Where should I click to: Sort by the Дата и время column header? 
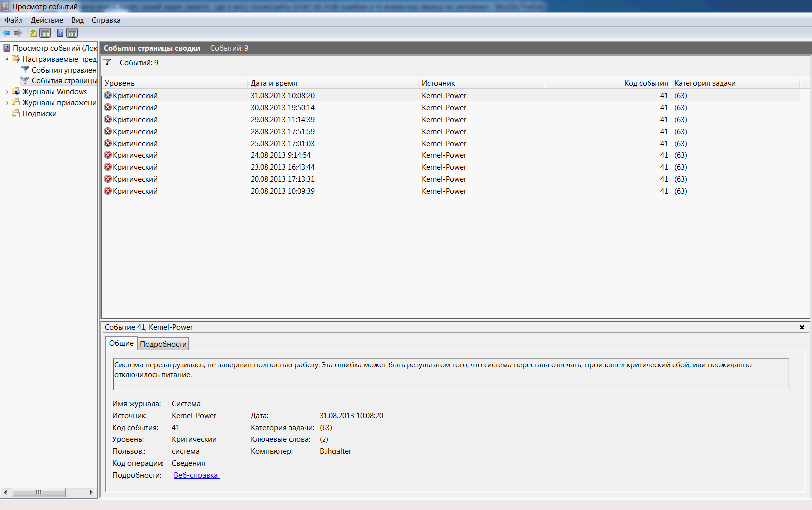coord(333,83)
